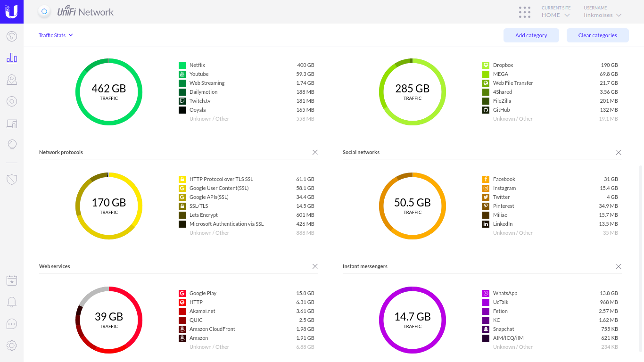Open Settings gear in sidebar
Image resolution: width=644 pixels, height=362 pixels.
tap(12, 346)
